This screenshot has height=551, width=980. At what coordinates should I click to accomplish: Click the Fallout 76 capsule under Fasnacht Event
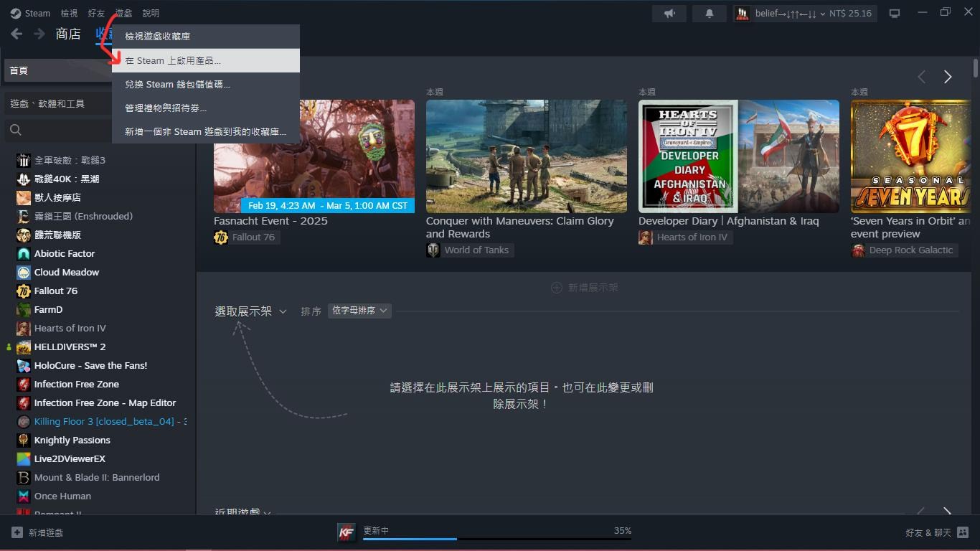coord(220,237)
